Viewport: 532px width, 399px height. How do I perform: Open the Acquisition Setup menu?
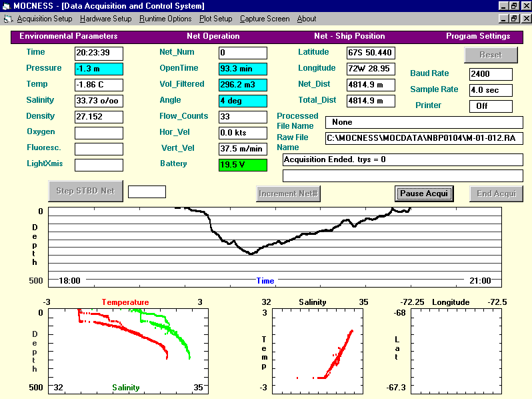44,19
